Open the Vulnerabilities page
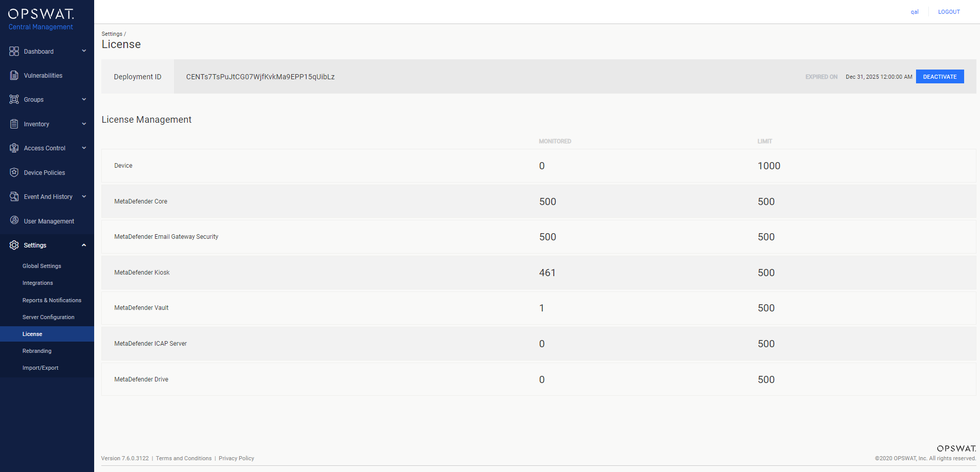The height and width of the screenshot is (472, 980). tap(43, 76)
